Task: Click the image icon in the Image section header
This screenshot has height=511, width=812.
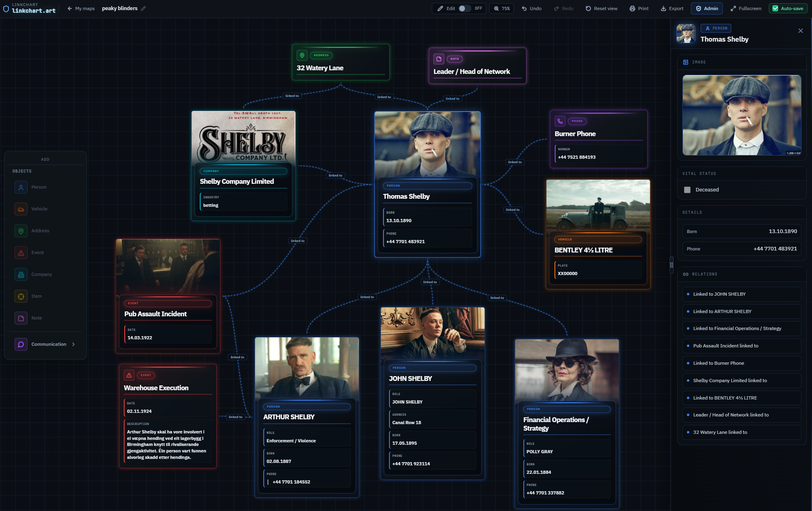Action: tap(686, 62)
